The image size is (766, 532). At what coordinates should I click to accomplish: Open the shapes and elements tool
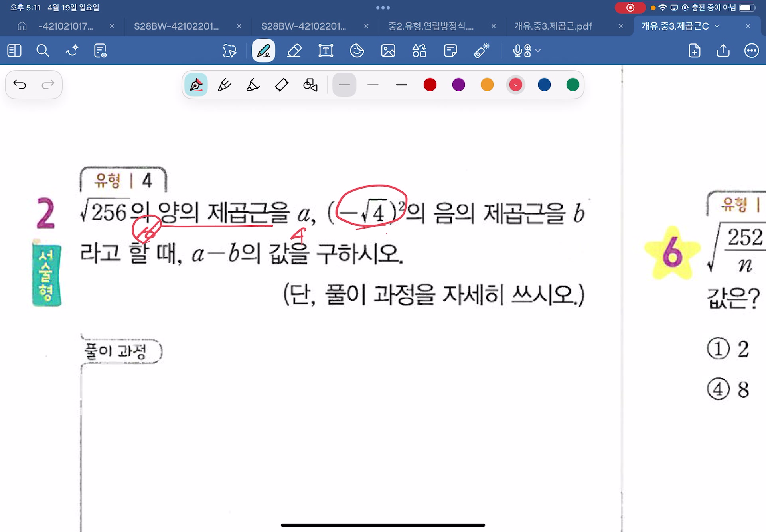[419, 51]
